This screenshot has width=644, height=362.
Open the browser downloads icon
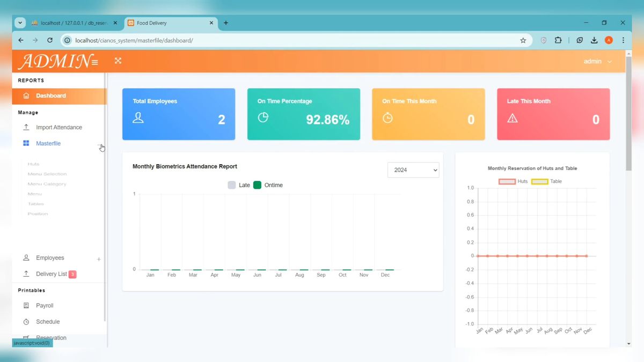[x=594, y=40]
